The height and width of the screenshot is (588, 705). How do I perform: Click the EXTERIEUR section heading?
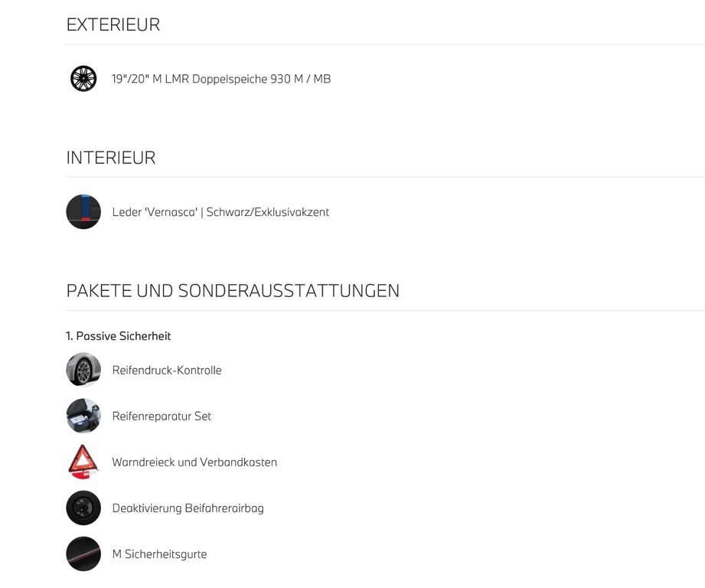tap(113, 24)
